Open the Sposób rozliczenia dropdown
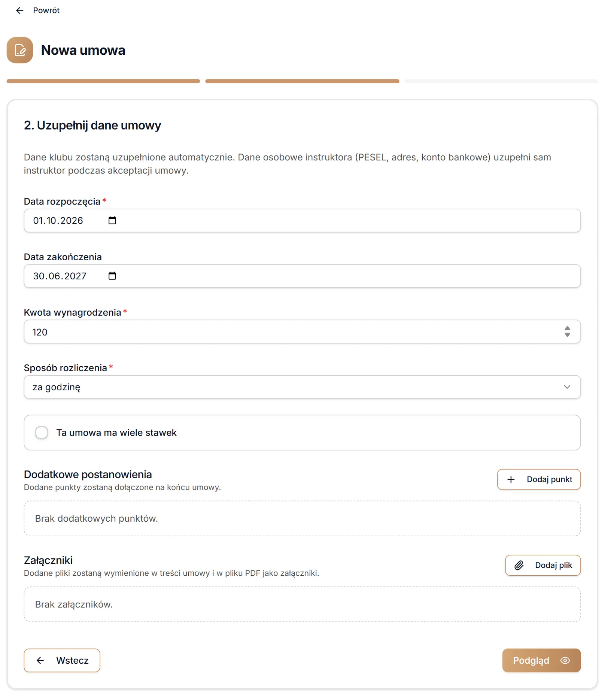This screenshot has width=614, height=700. pyautogui.click(x=302, y=387)
